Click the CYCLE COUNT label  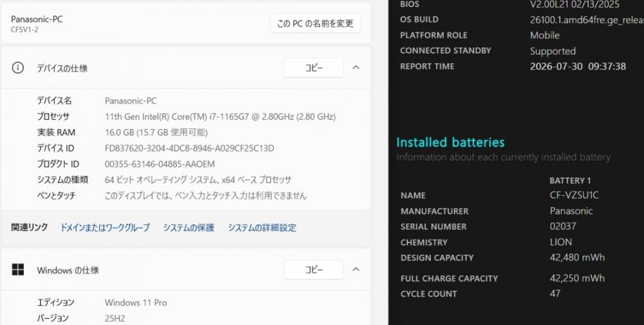click(428, 294)
